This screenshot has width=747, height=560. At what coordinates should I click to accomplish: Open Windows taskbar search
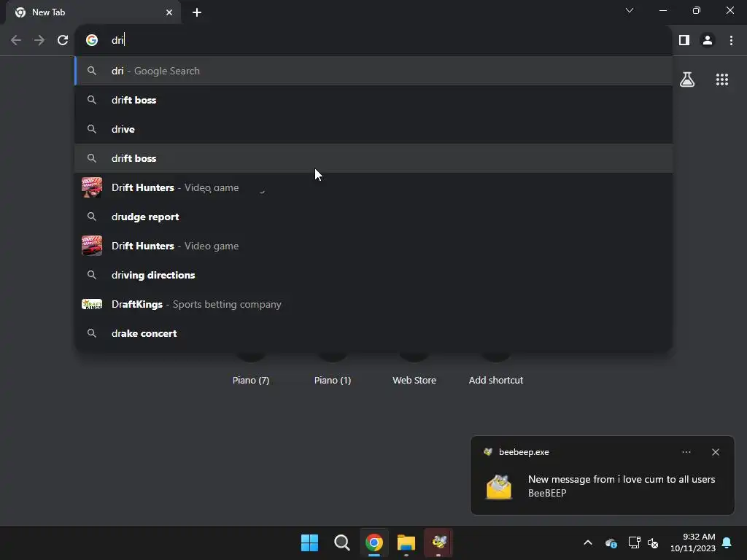(341, 542)
